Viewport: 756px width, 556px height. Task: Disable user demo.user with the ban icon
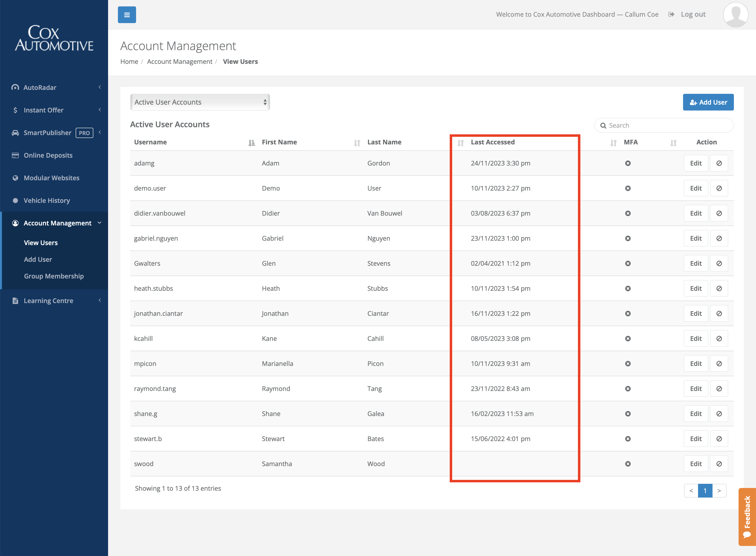(719, 188)
